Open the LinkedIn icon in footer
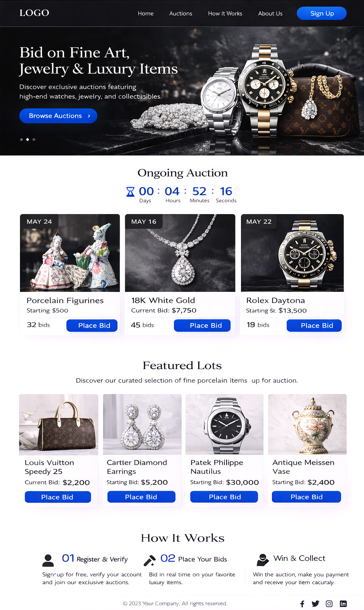The height and width of the screenshot is (610, 364). coord(343,604)
